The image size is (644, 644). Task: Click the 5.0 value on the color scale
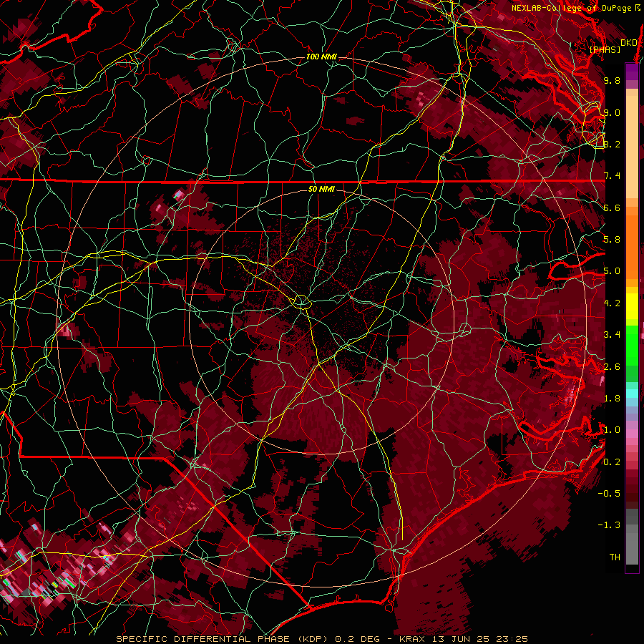tap(612, 271)
